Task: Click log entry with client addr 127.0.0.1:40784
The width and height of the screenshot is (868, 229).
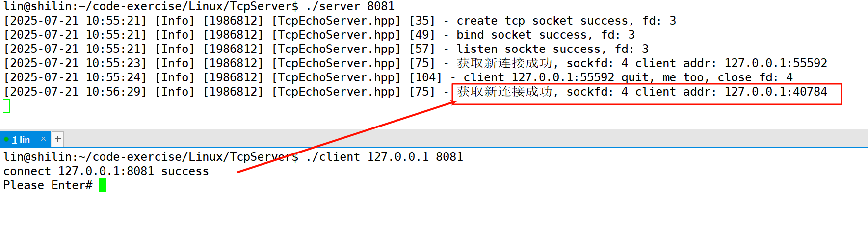Action: pyautogui.click(x=416, y=92)
